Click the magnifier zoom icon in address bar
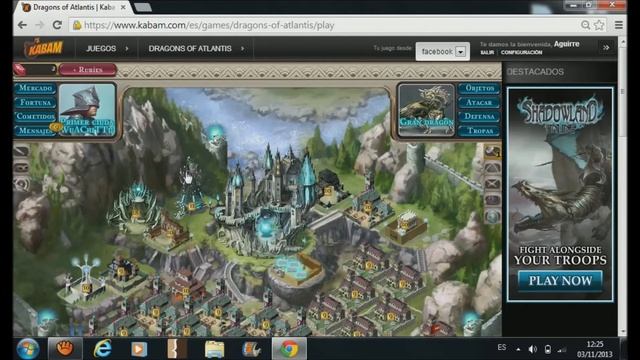This screenshot has width=640, height=360. 585,25
